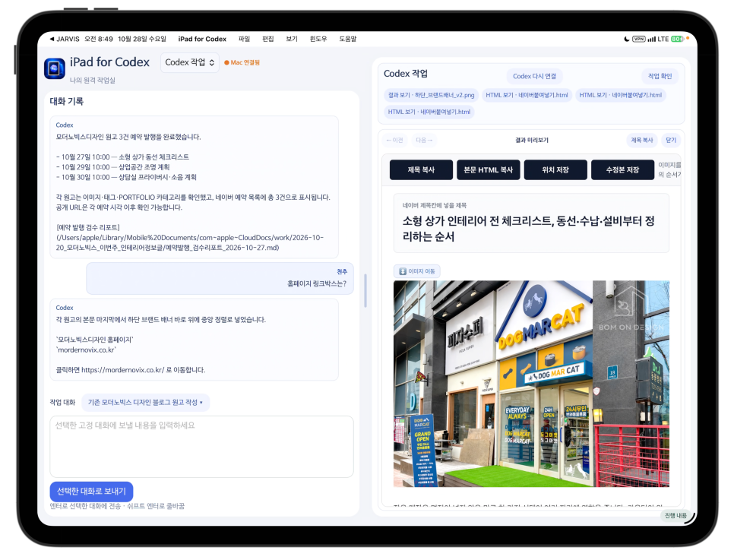Image resolution: width=734 pixels, height=560 pixels.
Task: Click the 본문 HTML 복사 button
Action: [489, 170]
